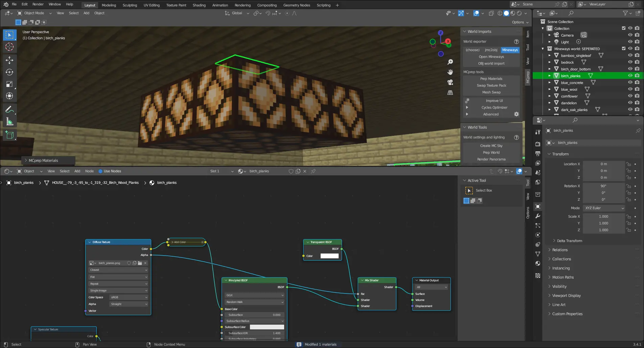644x348 pixels.
Task: Toggle the Mineways world: SEPERATED collection checkbox
Action: (623, 48)
